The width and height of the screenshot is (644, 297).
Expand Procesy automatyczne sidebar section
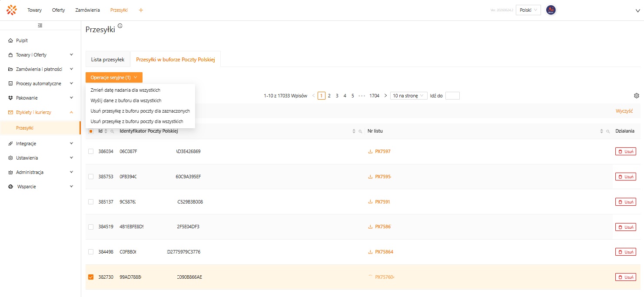click(x=40, y=83)
